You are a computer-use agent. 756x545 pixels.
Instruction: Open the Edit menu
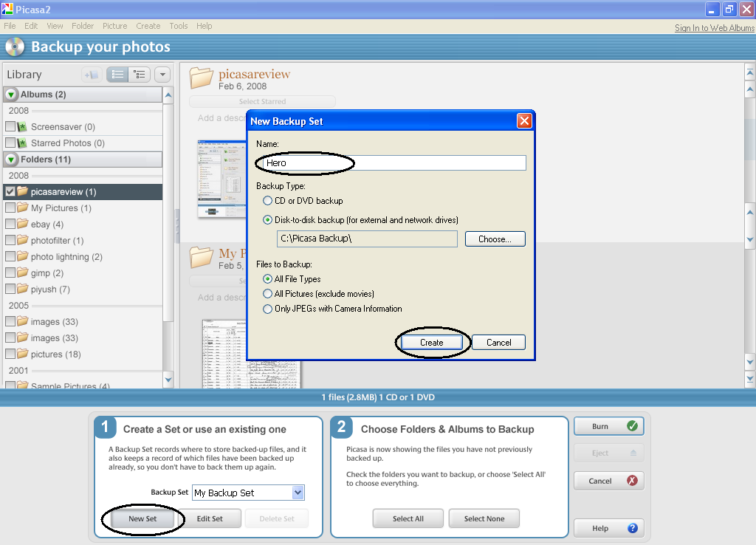coord(31,26)
